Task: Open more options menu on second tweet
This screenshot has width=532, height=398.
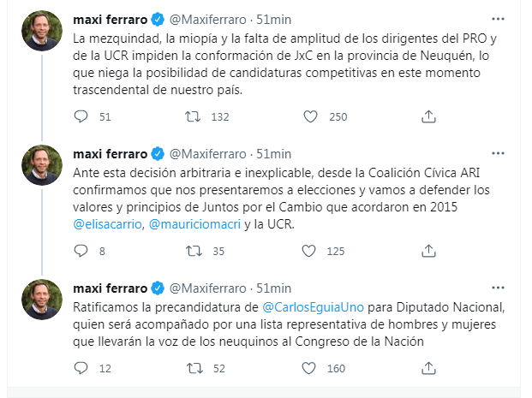Action: (498, 153)
